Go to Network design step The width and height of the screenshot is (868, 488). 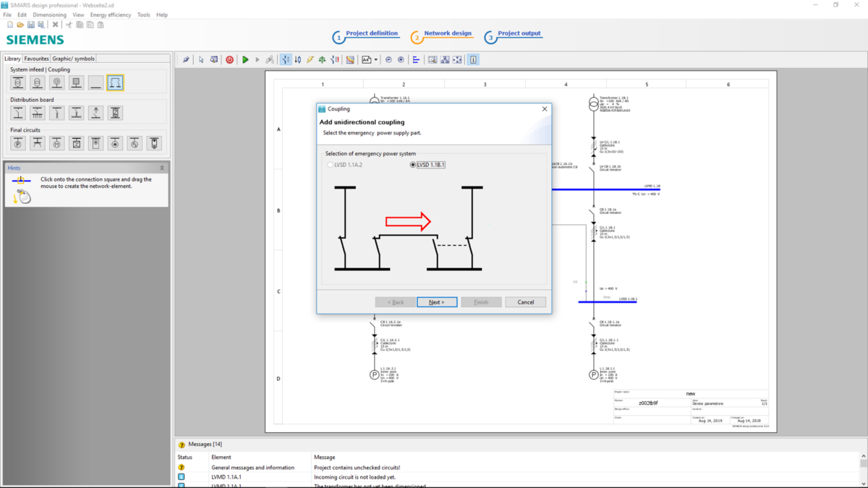[x=441, y=35]
